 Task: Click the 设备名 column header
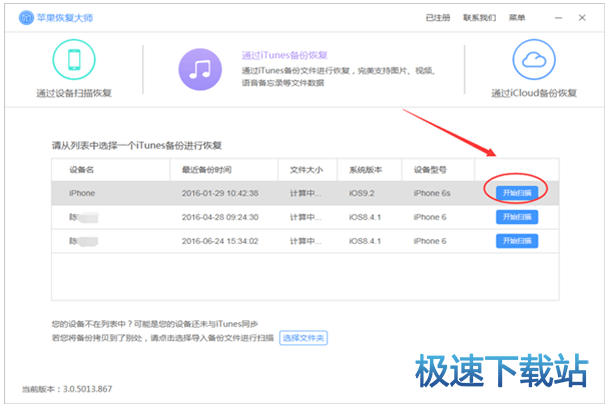coord(81,170)
